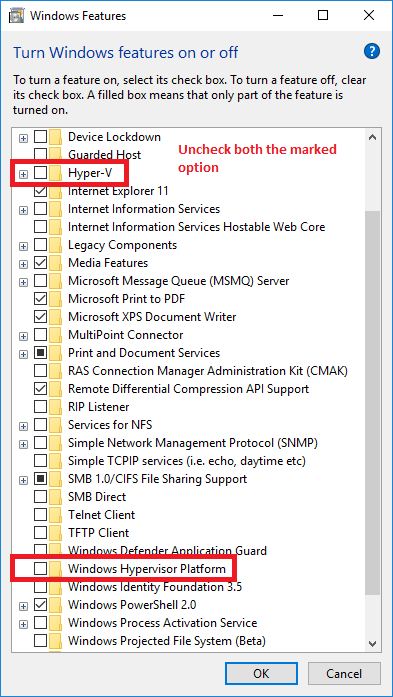Click the Microsoft Print to PDF folder icon

pyautogui.click(x=56, y=299)
